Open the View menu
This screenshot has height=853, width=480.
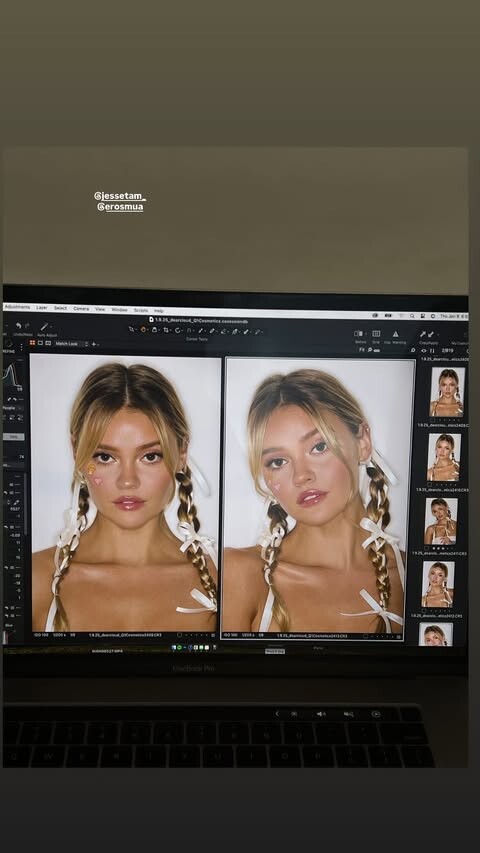point(100,309)
